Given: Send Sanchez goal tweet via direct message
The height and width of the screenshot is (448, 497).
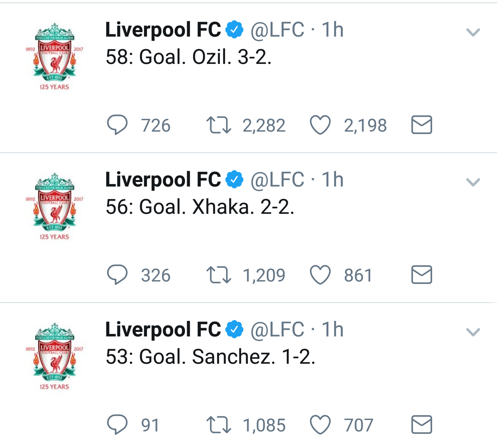Looking at the screenshot, I should [x=421, y=425].
